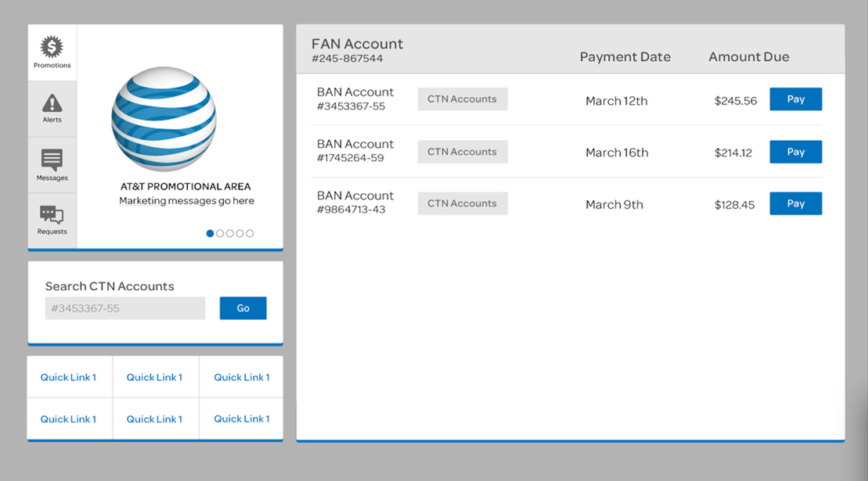
Task: Open the Alerts warning icon
Action: pos(52,102)
